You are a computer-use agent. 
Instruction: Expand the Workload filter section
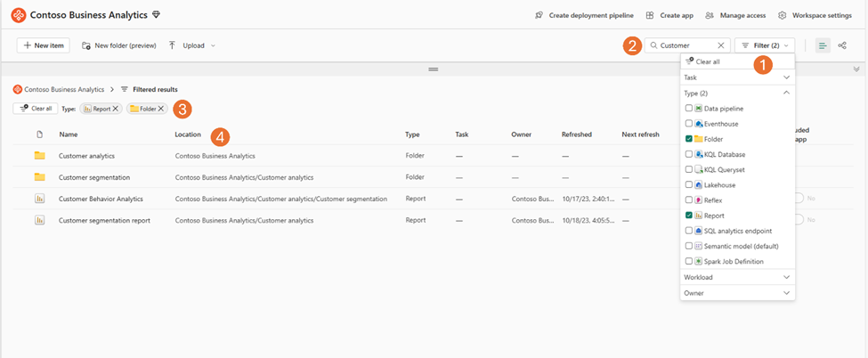point(737,277)
